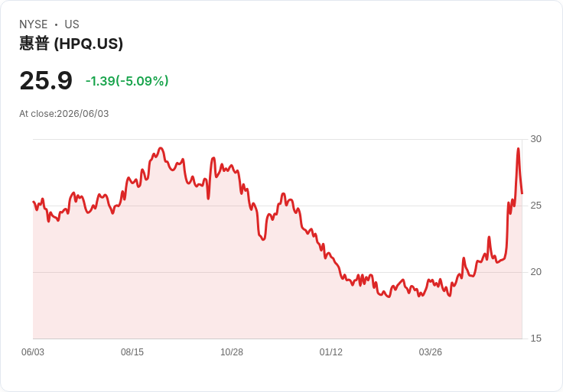Click the early-autumn price peak on the line

coord(161,148)
